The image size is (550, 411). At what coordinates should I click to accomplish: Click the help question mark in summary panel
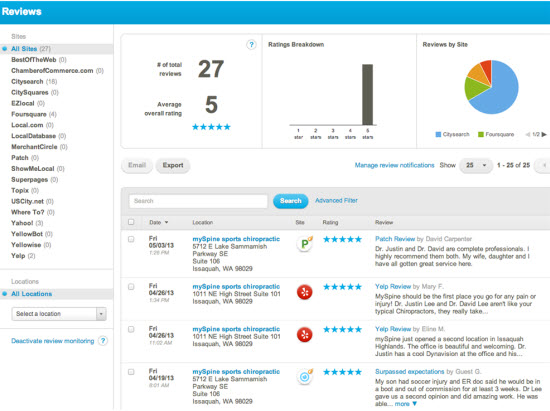click(251, 45)
